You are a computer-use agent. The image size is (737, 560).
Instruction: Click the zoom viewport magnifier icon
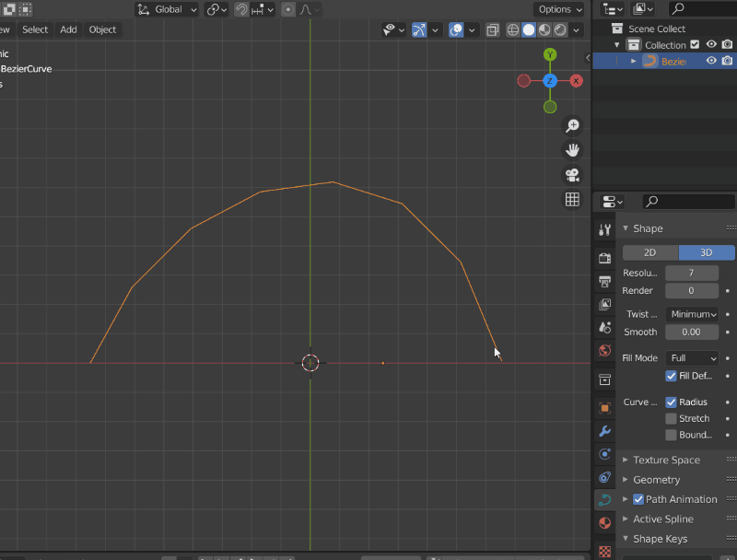(x=572, y=125)
